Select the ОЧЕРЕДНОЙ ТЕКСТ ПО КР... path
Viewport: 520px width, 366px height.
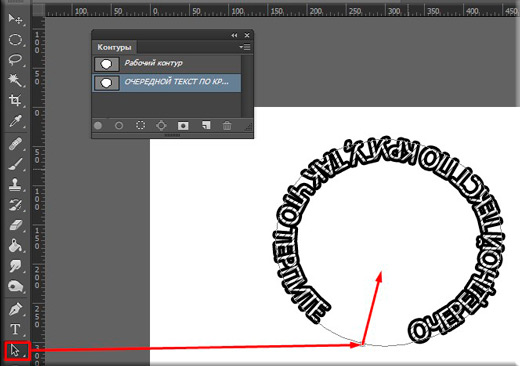[166, 82]
